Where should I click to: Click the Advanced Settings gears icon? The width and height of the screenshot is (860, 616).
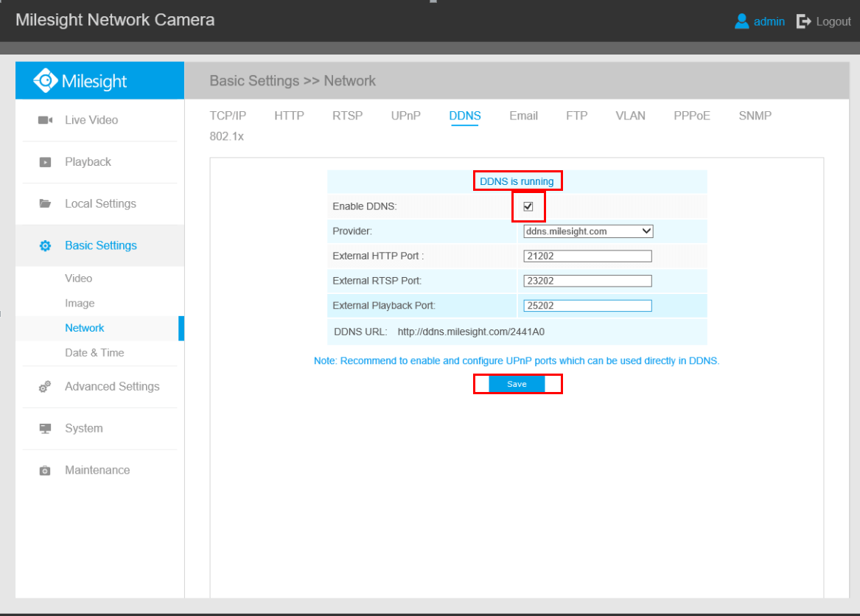pyautogui.click(x=45, y=387)
